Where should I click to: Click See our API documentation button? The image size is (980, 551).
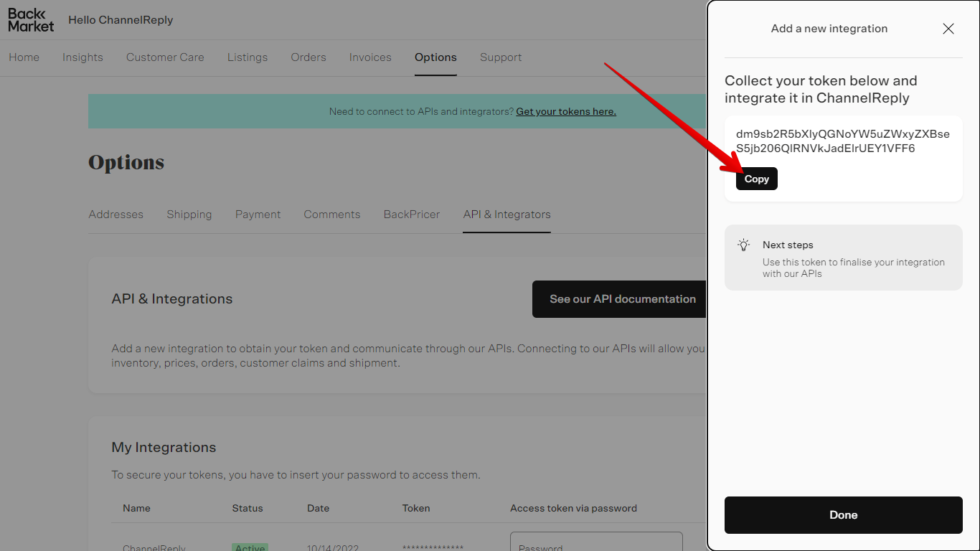(620, 299)
